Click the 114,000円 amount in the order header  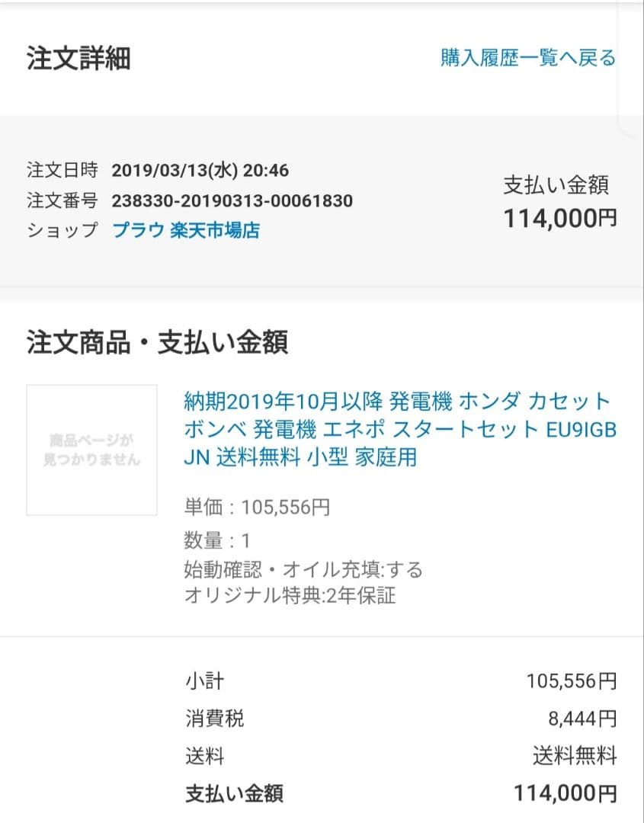(559, 219)
